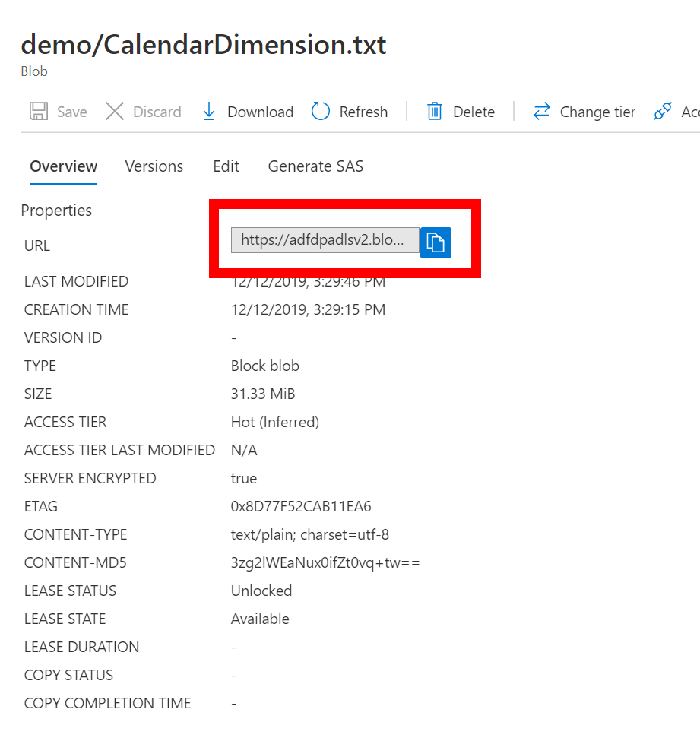The height and width of the screenshot is (741, 700).
Task: Open Change tier using its arrows icon
Action: [542, 111]
